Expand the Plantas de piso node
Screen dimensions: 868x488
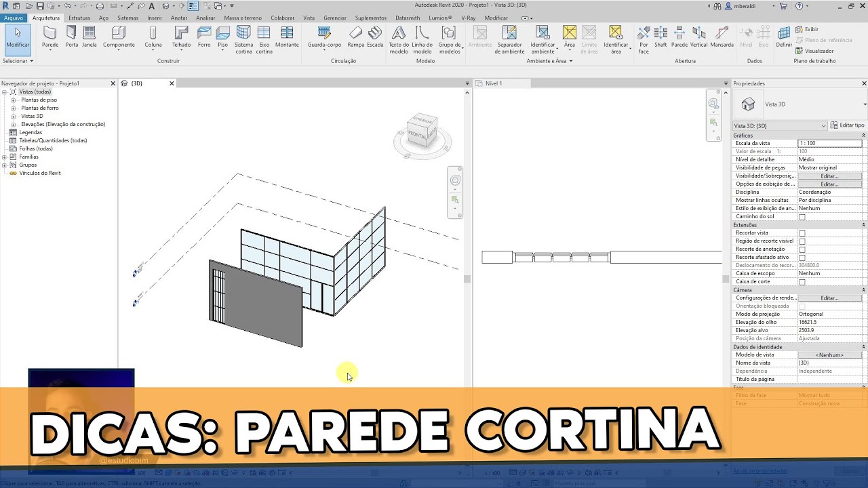click(13, 100)
